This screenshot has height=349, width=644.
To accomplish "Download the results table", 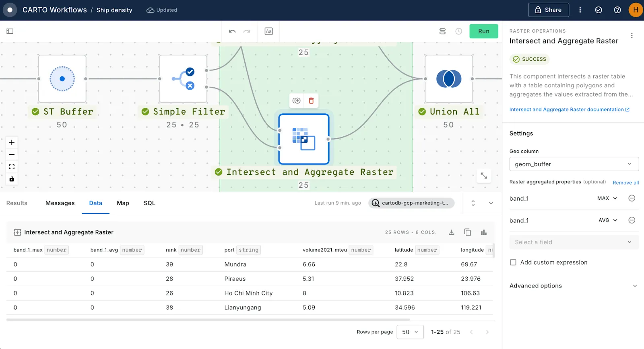I will [452, 232].
